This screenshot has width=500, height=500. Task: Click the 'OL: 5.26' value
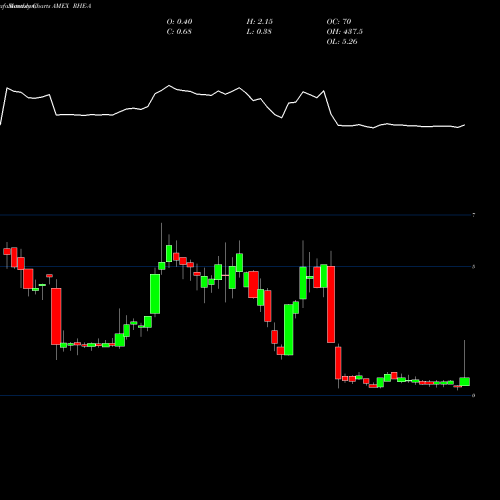(x=342, y=42)
